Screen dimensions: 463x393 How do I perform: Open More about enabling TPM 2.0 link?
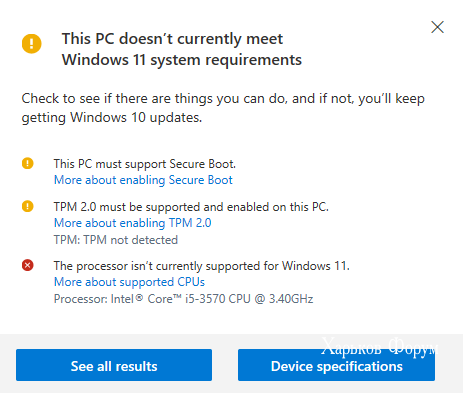point(133,223)
